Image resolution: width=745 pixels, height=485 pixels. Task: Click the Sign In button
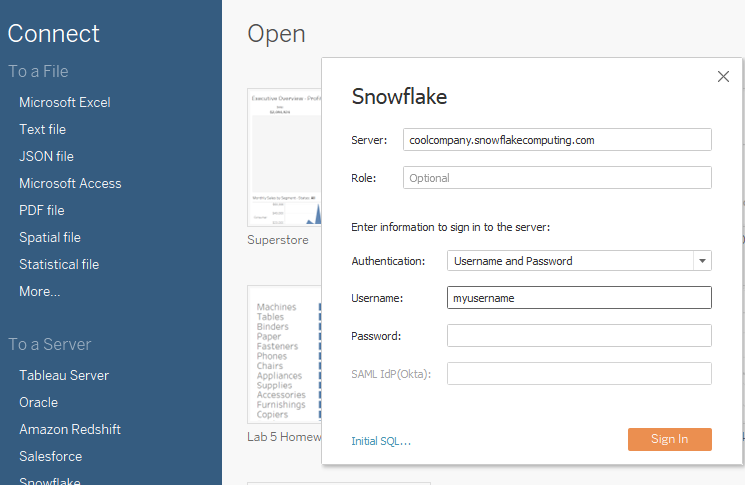pos(669,439)
